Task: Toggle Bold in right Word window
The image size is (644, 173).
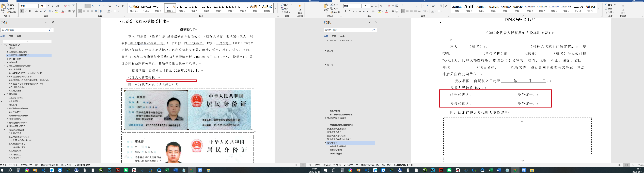Action: 345,11
